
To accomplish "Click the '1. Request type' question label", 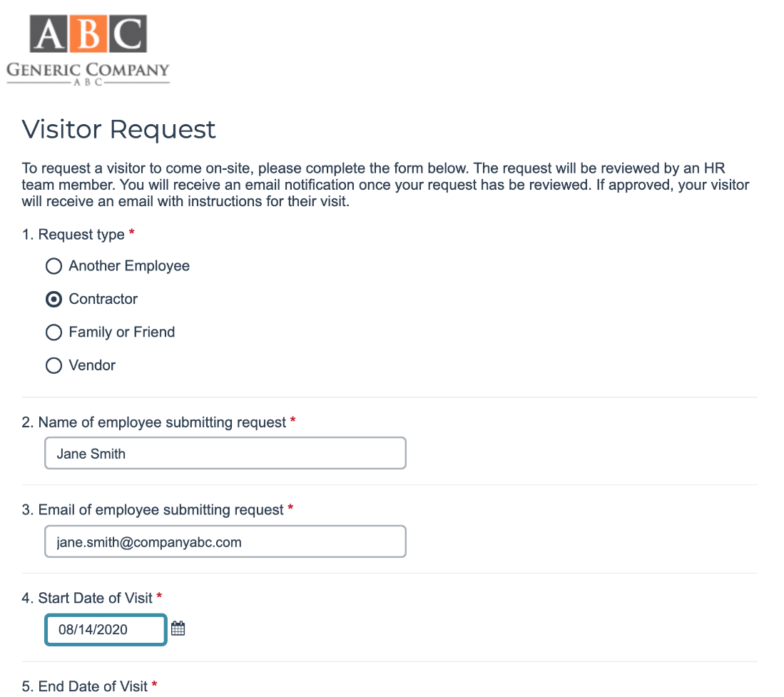I will pyautogui.click(x=73, y=235).
